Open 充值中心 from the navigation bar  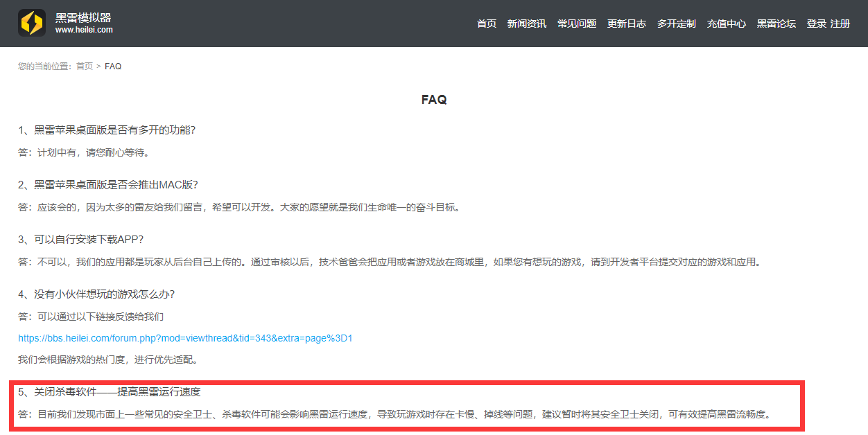(x=727, y=24)
